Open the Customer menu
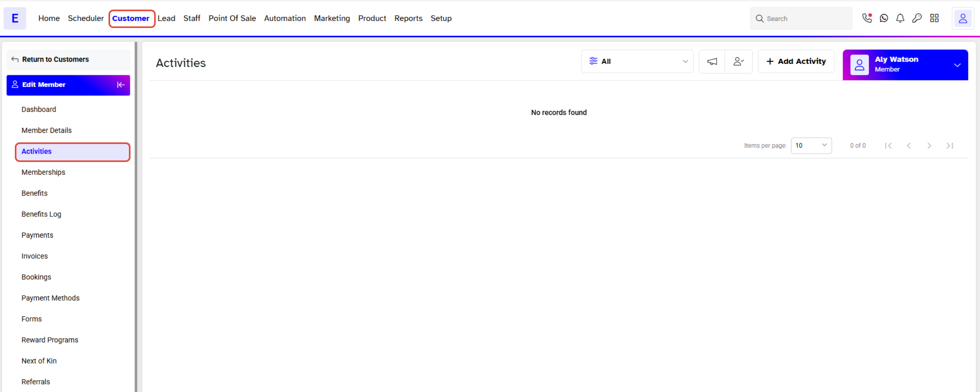 (131, 18)
